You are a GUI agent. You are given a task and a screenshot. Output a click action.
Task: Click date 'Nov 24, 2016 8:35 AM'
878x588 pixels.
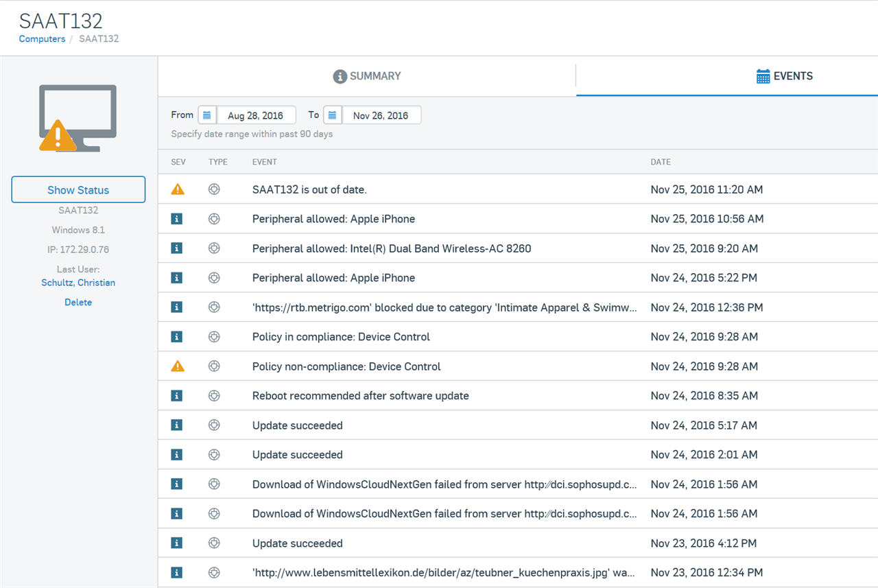(x=704, y=396)
